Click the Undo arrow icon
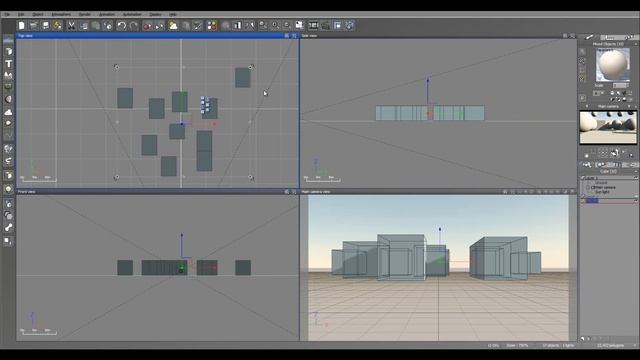640x360 pixels. tap(122, 26)
